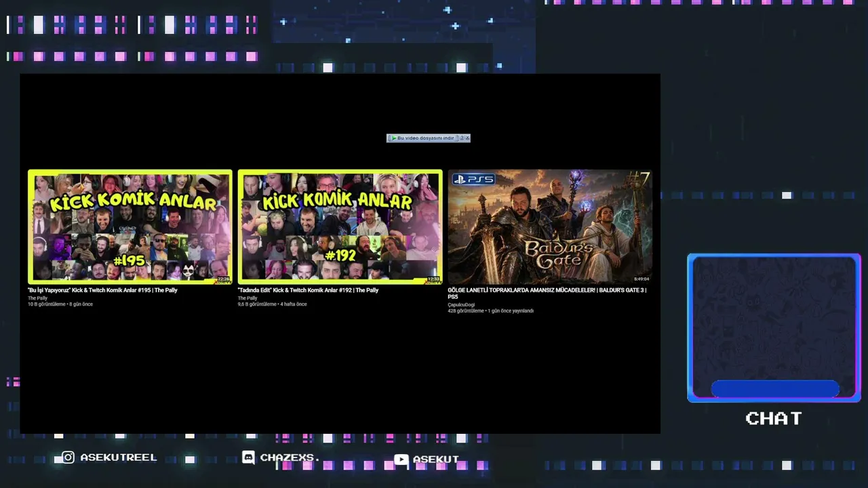This screenshot has width=868, height=488.
Task: Click the GÖLGE LANETLİ TOPRAKLAR'DA video title
Action: (x=547, y=293)
